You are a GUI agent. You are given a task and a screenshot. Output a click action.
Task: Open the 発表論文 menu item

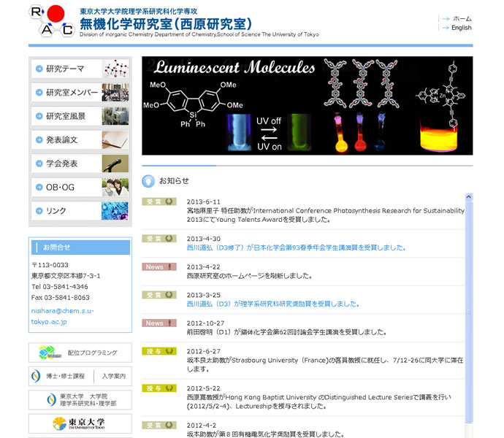[80, 139]
